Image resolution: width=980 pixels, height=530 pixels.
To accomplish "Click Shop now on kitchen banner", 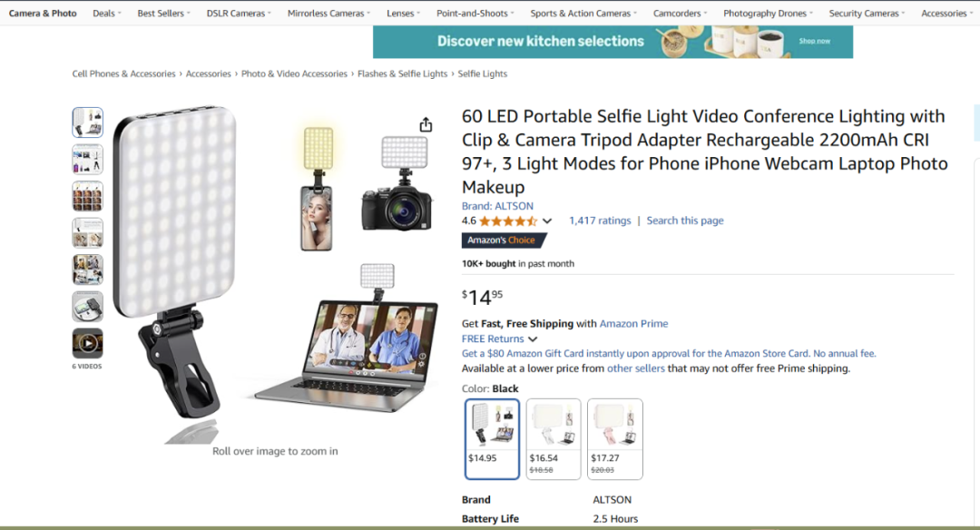I will coord(814,41).
